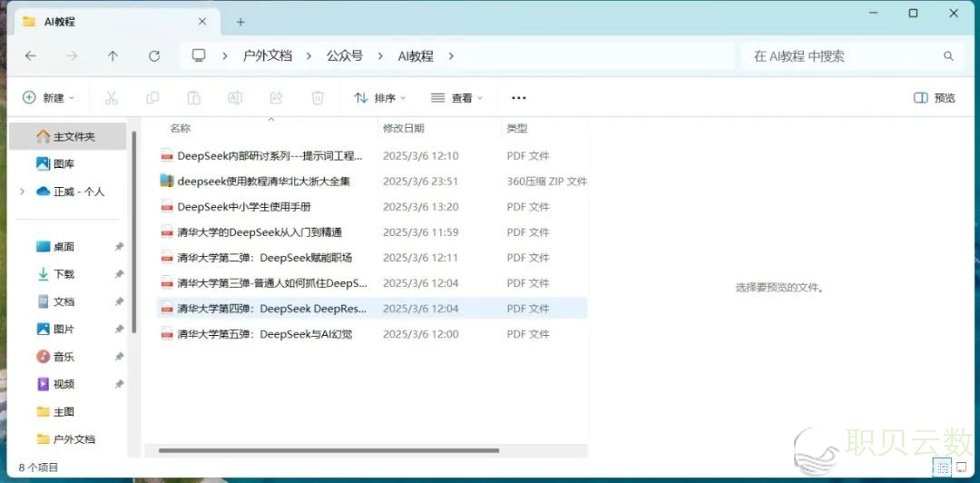Click the pin icon next to 音乐

(x=119, y=357)
